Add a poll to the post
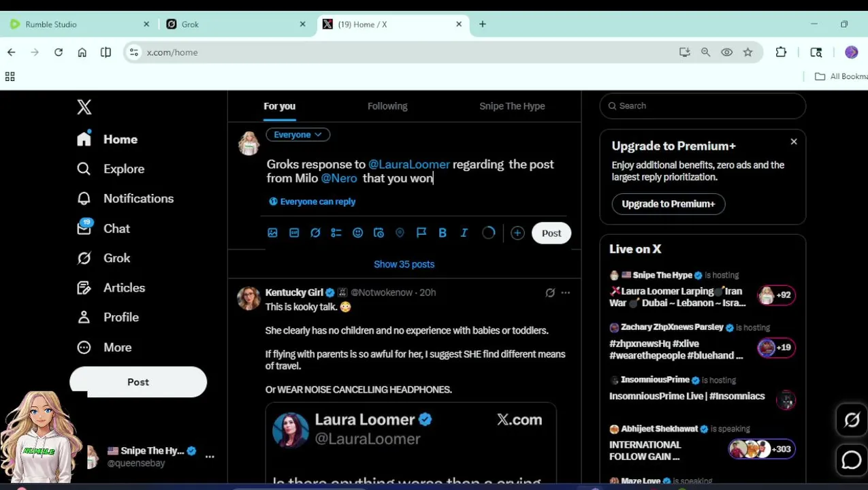868x490 pixels. pos(336,233)
